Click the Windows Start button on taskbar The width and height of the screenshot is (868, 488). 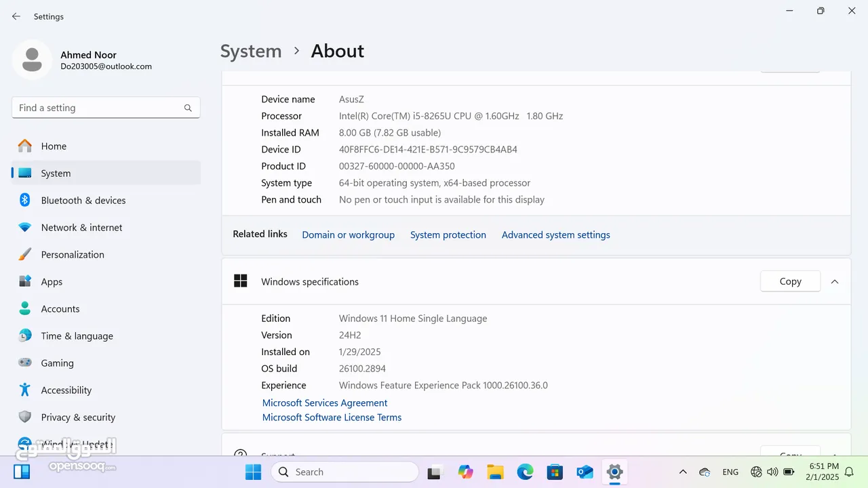tap(253, 472)
